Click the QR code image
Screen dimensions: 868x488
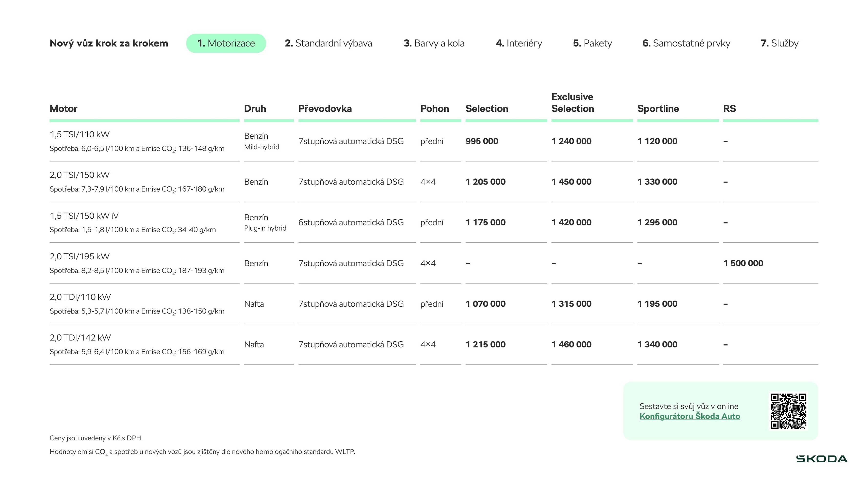click(x=788, y=411)
